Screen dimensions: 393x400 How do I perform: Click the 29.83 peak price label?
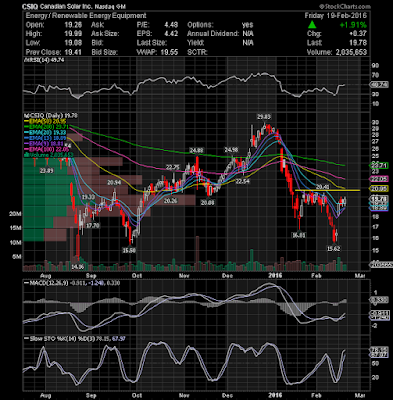point(264,117)
